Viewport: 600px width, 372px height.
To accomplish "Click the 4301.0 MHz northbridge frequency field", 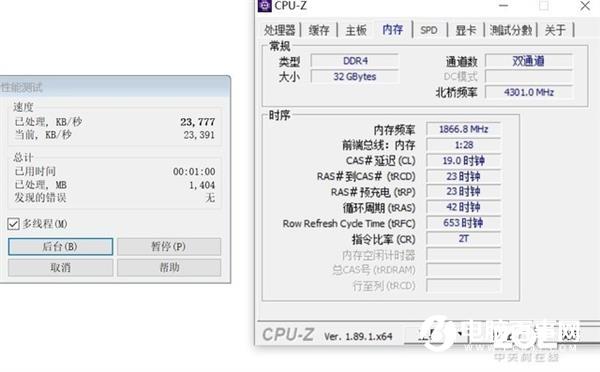I will click(x=529, y=92).
